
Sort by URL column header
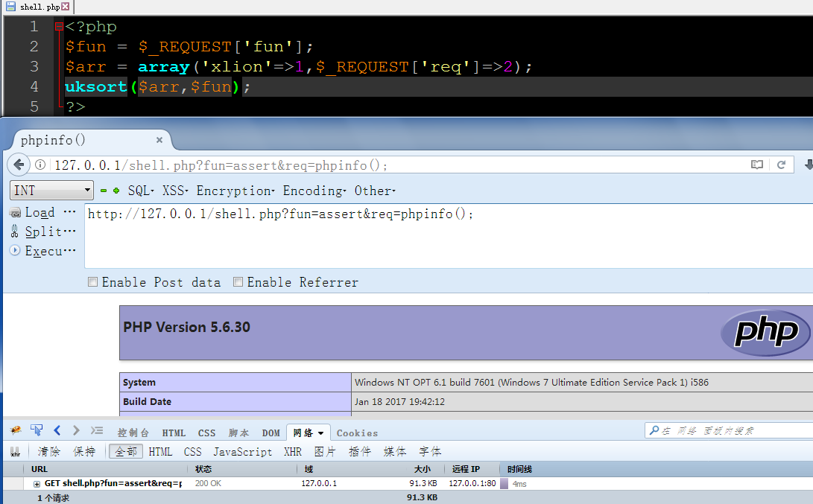(x=106, y=469)
